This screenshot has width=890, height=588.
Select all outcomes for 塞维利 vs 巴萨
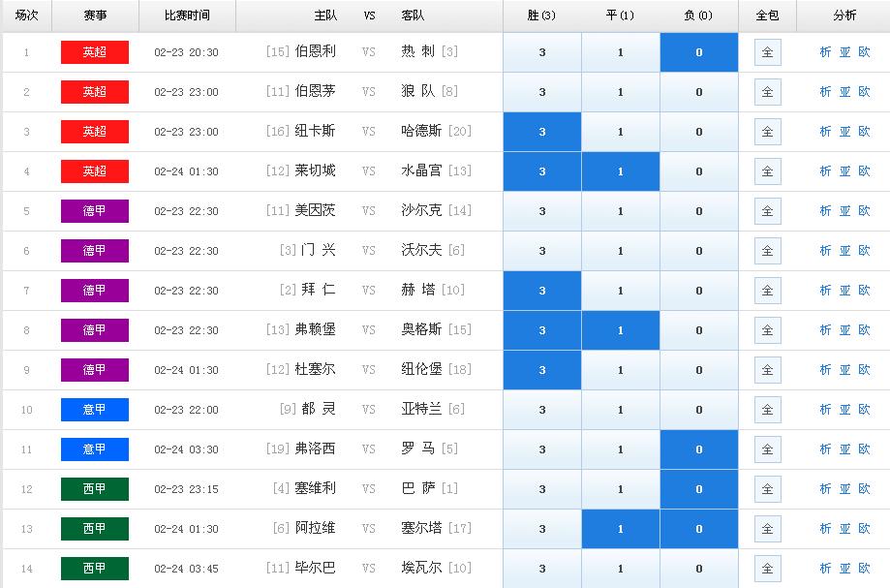pyautogui.click(x=767, y=489)
